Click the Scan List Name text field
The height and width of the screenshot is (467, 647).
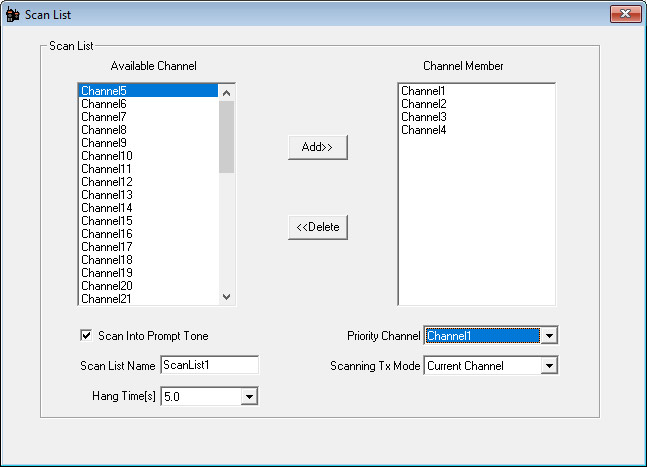click(x=209, y=366)
